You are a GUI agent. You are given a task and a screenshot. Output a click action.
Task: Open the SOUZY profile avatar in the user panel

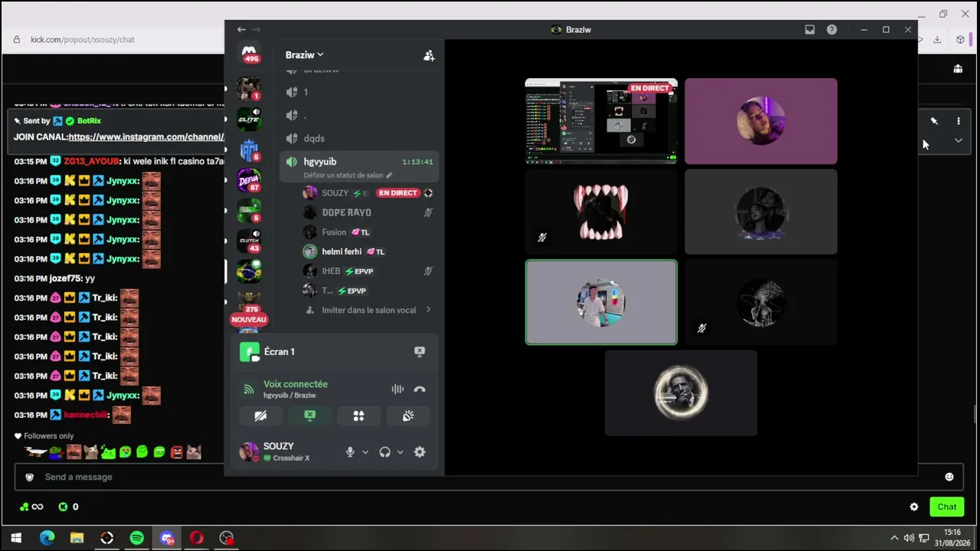(x=249, y=452)
